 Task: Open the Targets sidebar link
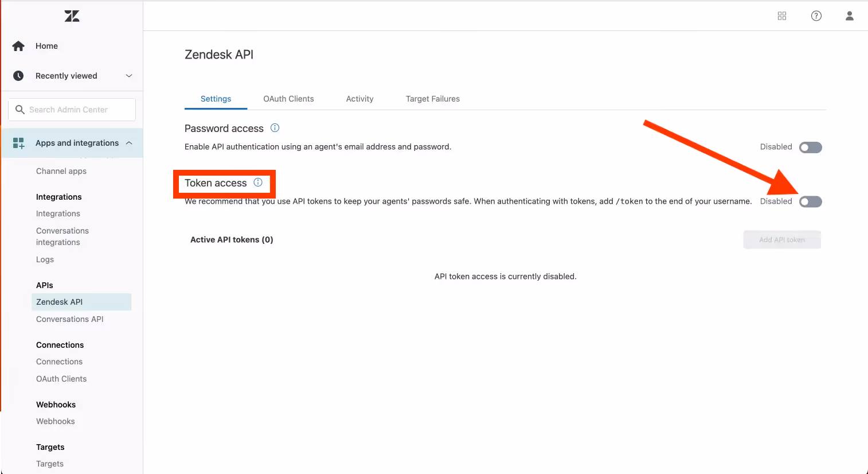tap(50, 464)
